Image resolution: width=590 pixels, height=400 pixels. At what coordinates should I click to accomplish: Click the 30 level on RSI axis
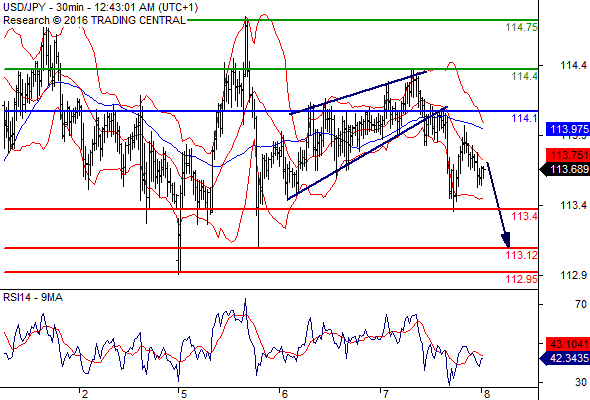click(x=581, y=382)
